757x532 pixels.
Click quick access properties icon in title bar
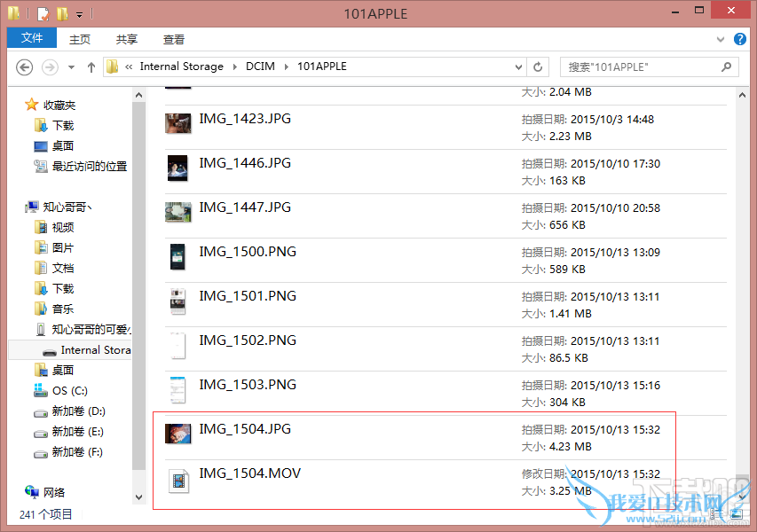(43, 14)
